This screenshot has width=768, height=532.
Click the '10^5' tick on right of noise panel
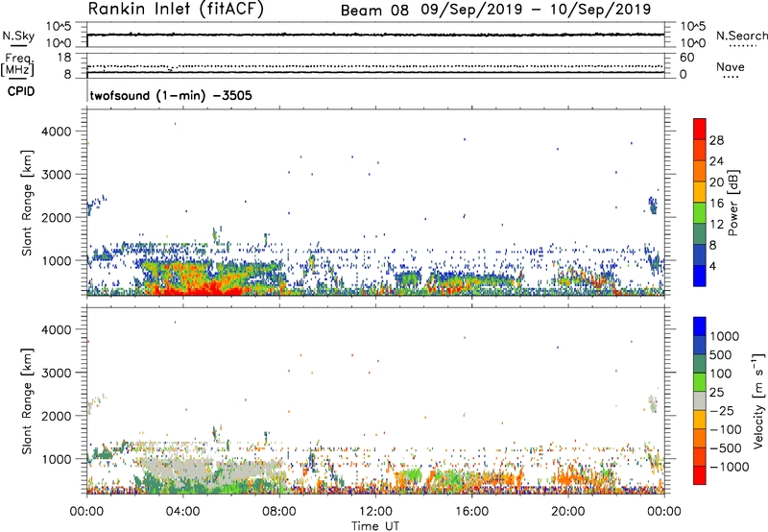tap(693, 27)
